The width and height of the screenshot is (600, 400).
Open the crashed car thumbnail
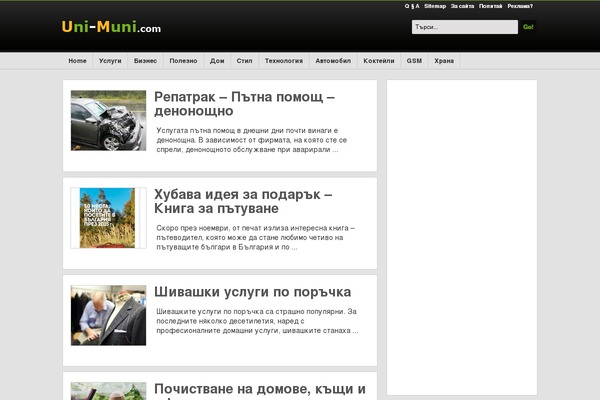coord(108,121)
